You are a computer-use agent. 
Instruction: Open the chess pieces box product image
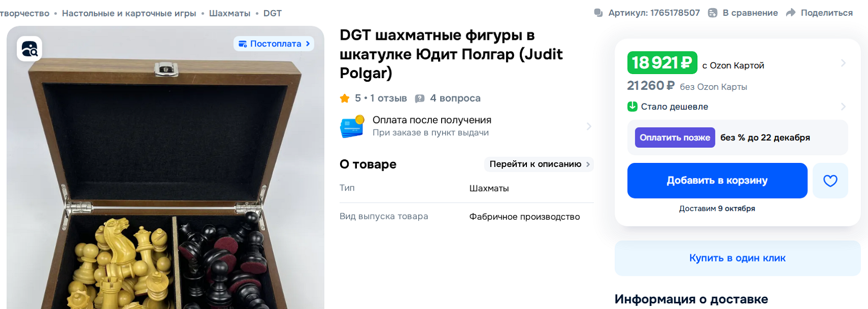(x=165, y=169)
